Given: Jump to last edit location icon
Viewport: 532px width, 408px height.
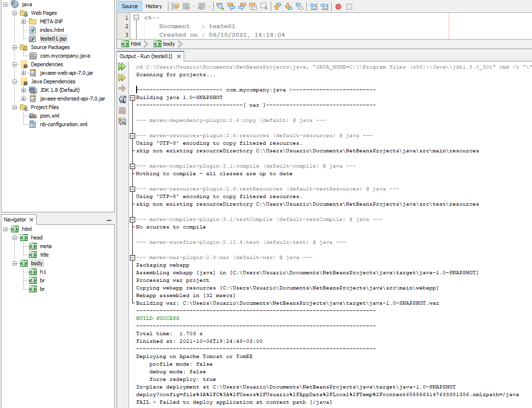Looking at the screenshot, I should [x=175, y=7].
